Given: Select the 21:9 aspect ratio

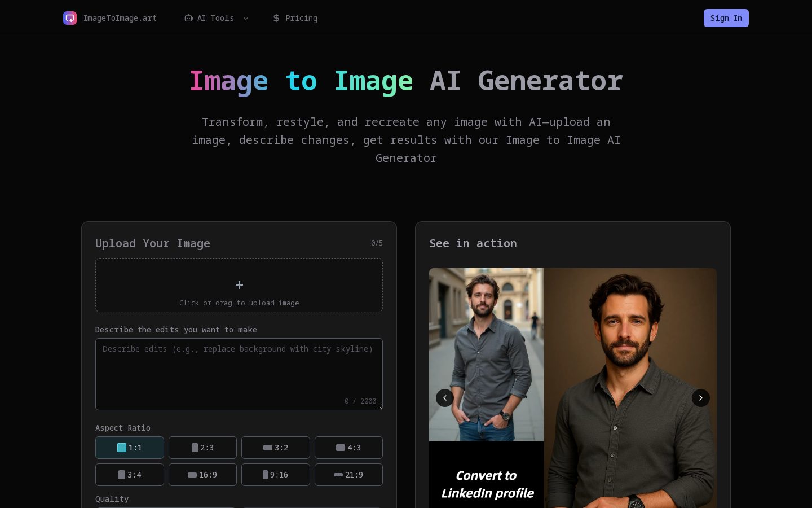Looking at the screenshot, I should (x=348, y=475).
